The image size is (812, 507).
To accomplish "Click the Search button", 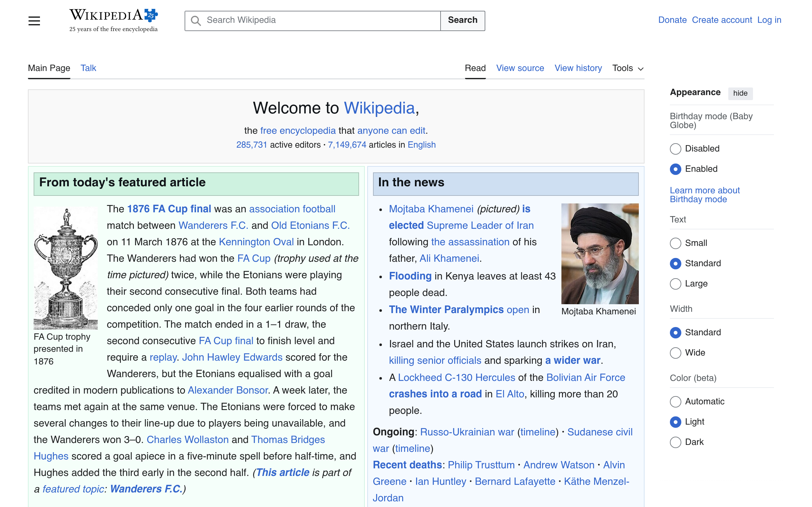I will tap(463, 20).
